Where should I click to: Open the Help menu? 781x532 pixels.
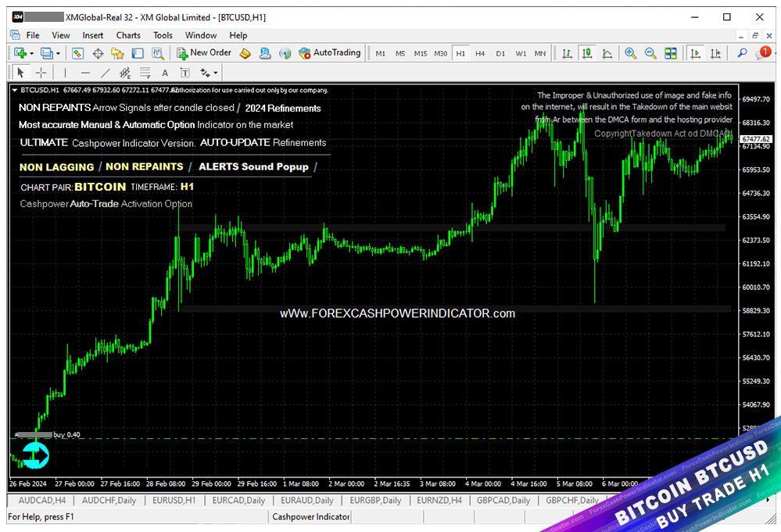(238, 35)
